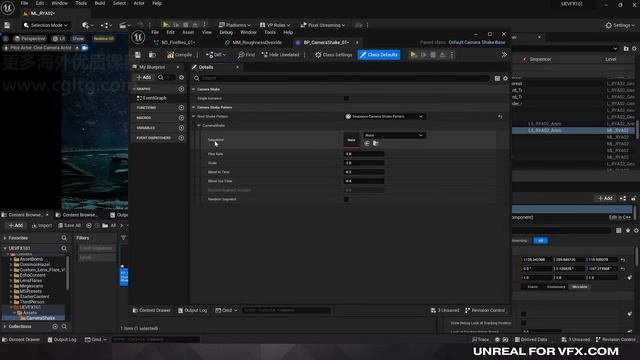Open the Sequence asset None dropdown
The width and height of the screenshot is (640, 360).
pyautogui.click(x=394, y=135)
